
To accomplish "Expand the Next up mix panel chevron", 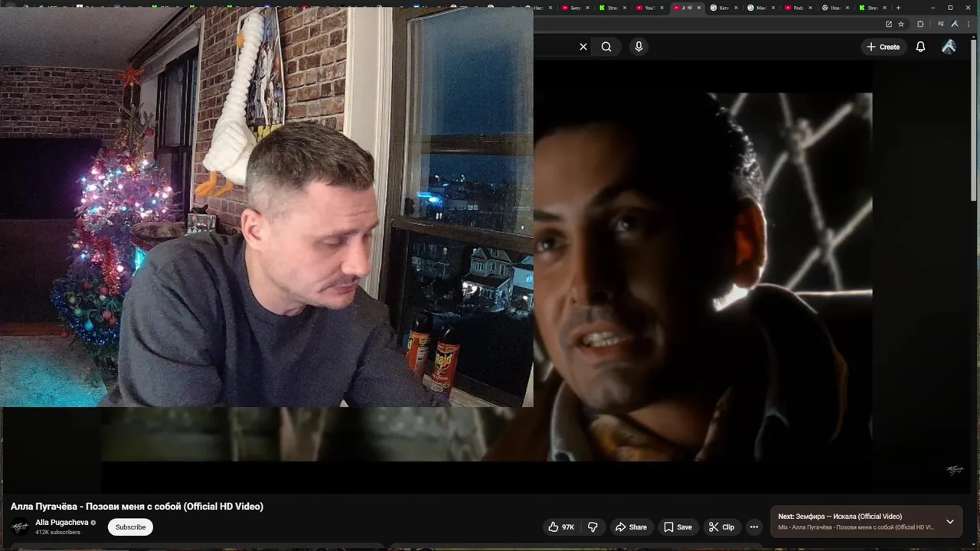I will tap(950, 522).
